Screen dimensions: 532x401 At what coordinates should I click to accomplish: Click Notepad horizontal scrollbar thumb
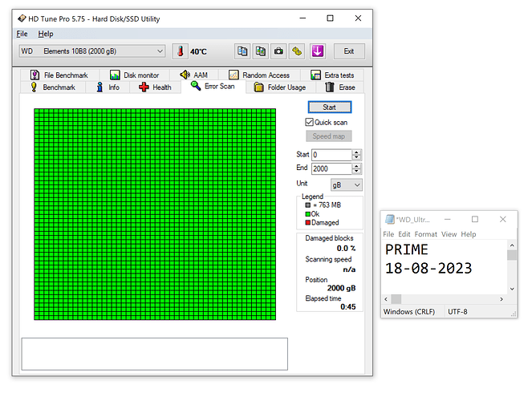point(396,299)
